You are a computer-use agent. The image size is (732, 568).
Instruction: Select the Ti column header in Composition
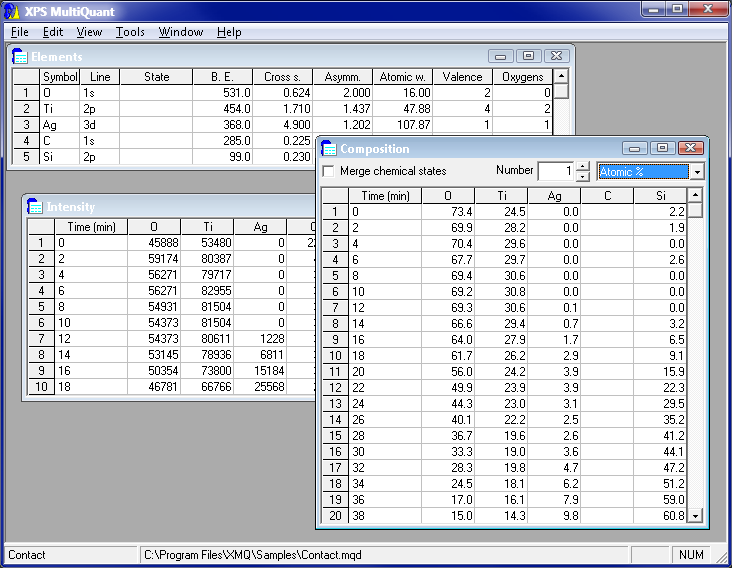pos(501,196)
